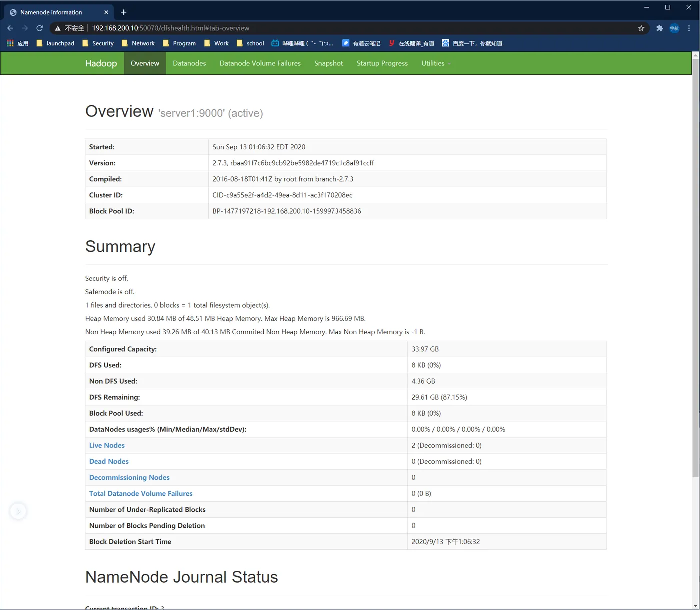Click the Version value '2.7.3, rbaa91f7c...'
The image size is (700, 610).
(x=293, y=163)
